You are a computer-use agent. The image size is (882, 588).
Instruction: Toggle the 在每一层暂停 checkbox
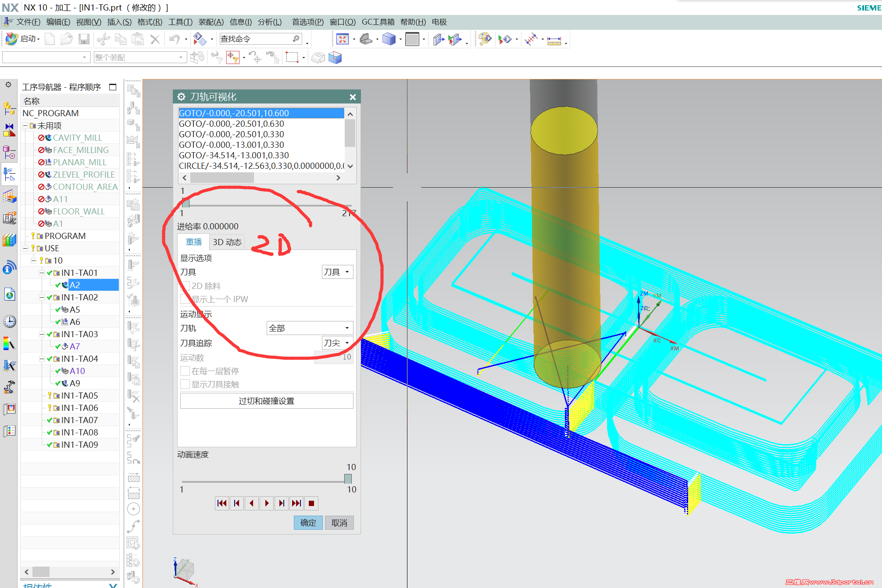(186, 371)
